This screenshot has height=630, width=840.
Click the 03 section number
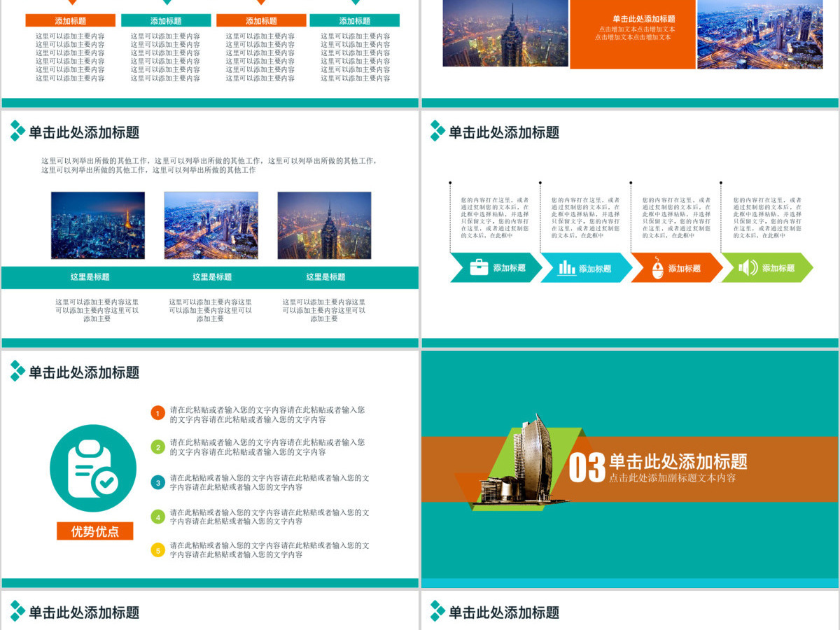[587, 468]
